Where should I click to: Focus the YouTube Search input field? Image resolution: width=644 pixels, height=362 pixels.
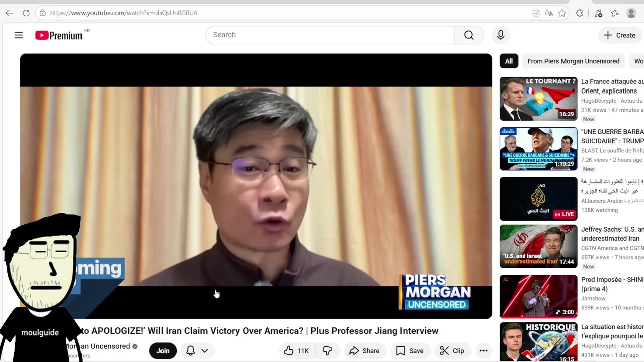[x=330, y=35]
